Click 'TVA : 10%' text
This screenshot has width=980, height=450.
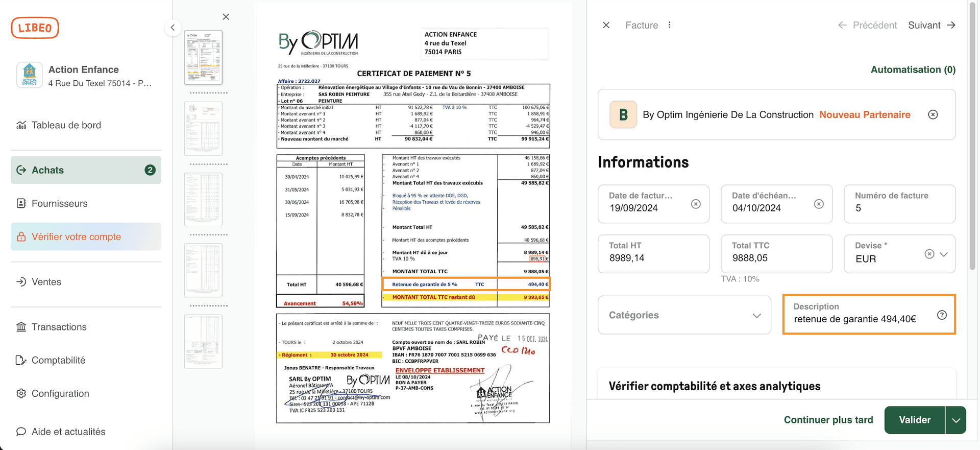click(x=740, y=279)
